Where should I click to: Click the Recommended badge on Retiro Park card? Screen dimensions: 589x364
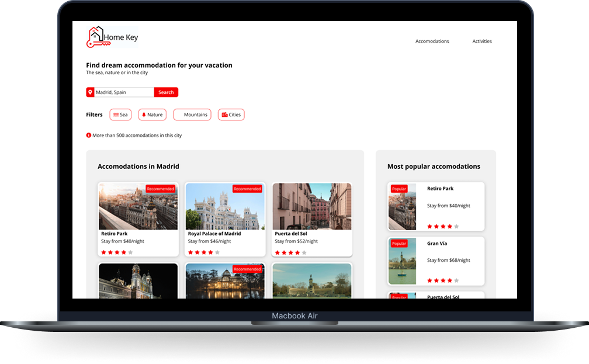[x=160, y=189]
